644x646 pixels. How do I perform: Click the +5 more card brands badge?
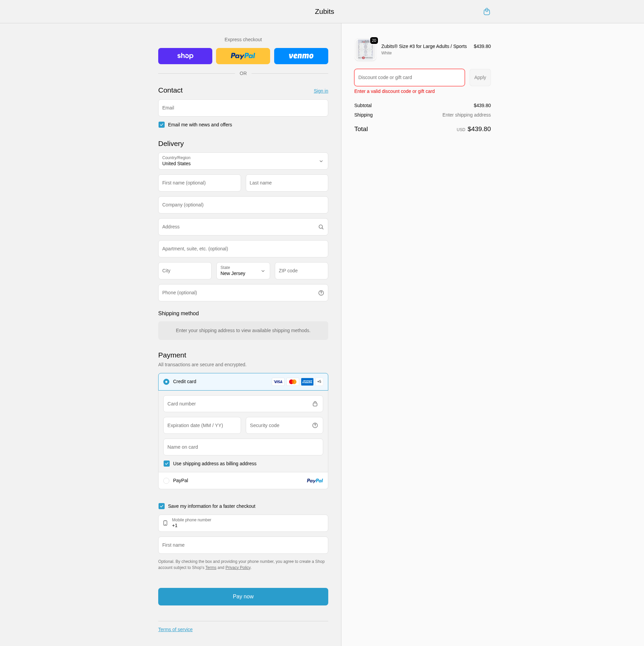[x=319, y=382]
